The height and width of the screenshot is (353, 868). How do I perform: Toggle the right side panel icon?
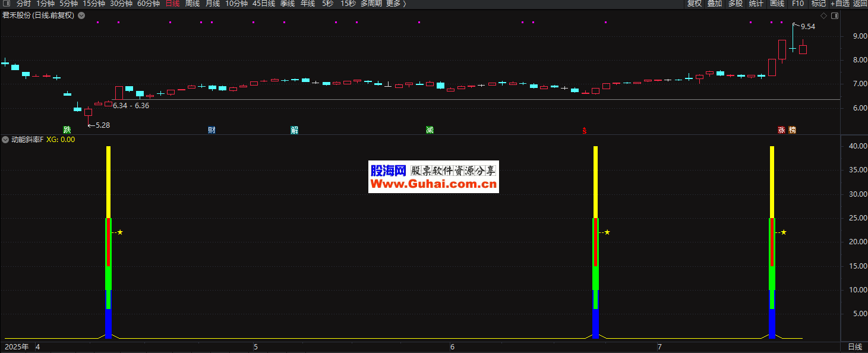(835, 16)
